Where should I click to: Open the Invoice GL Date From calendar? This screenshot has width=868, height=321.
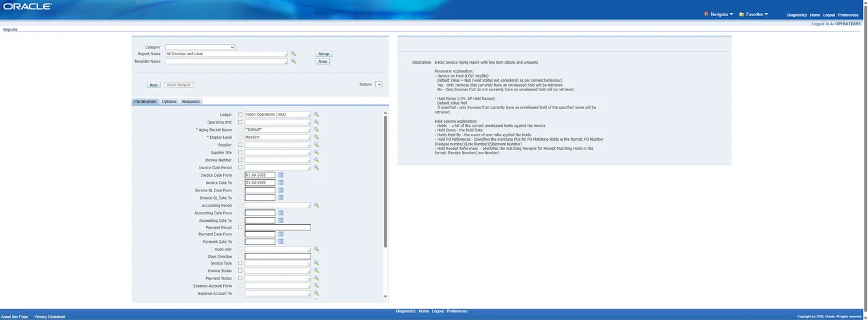tap(281, 190)
